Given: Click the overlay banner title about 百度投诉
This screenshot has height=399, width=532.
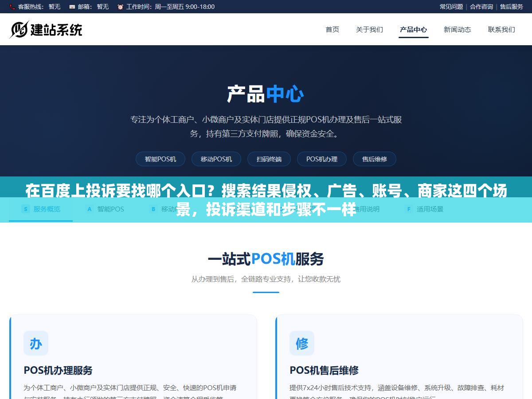Looking at the screenshot, I should point(266,200).
